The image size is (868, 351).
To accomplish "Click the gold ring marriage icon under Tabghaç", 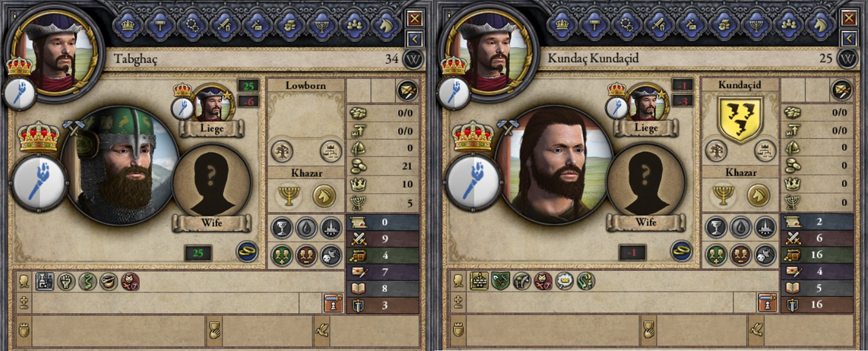I will tap(247, 251).
